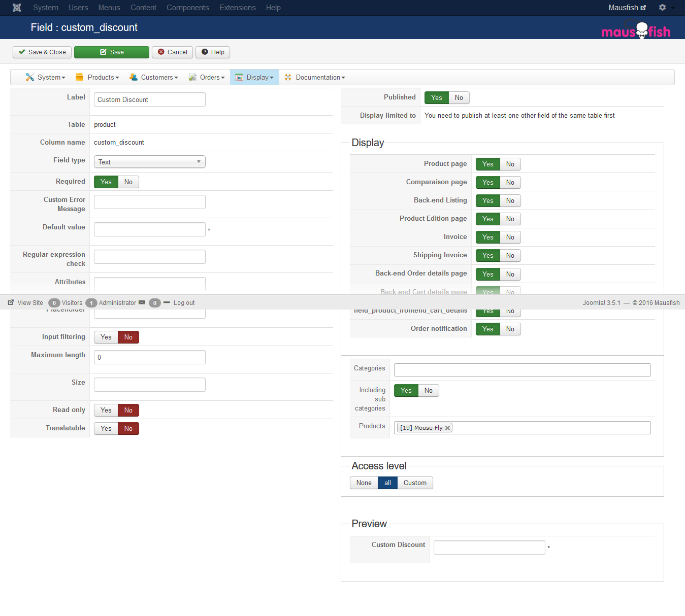Click the Categories input box
685x616 pixels.
[523, 370]
